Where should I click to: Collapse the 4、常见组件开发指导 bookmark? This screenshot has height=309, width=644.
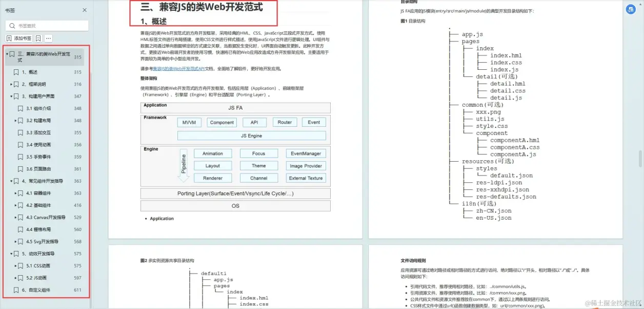[x=11, y=181]
